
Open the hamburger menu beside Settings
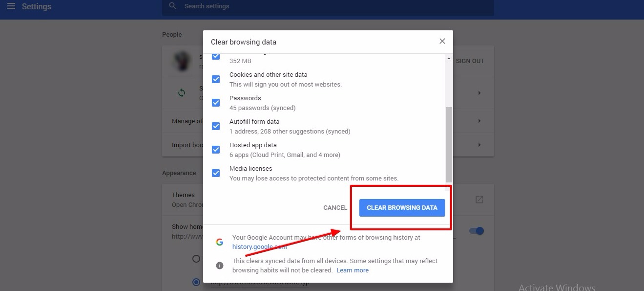coord(11,6)
